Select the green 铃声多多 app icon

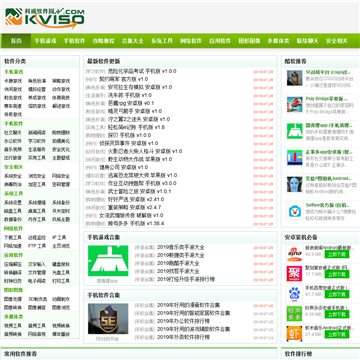tap(294, 313)
